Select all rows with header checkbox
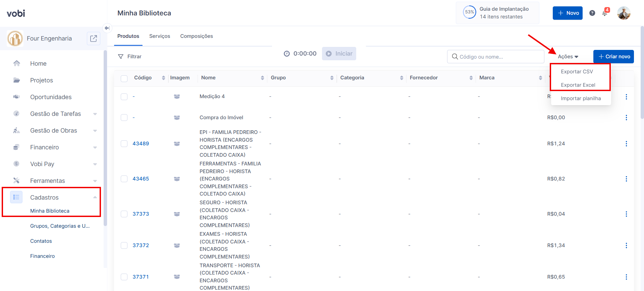The image size is (644, 291). pyautogui.click(x=124, y=78)
